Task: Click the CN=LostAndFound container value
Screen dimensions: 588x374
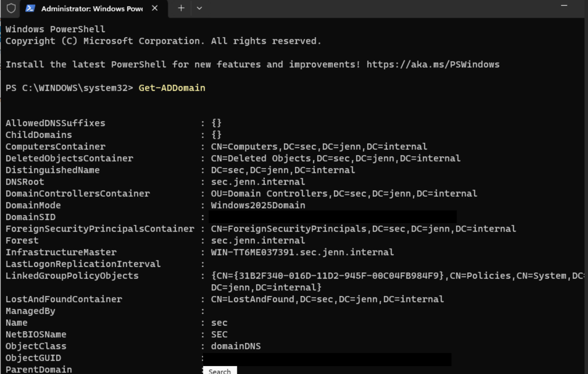Action: pos(327,299)
